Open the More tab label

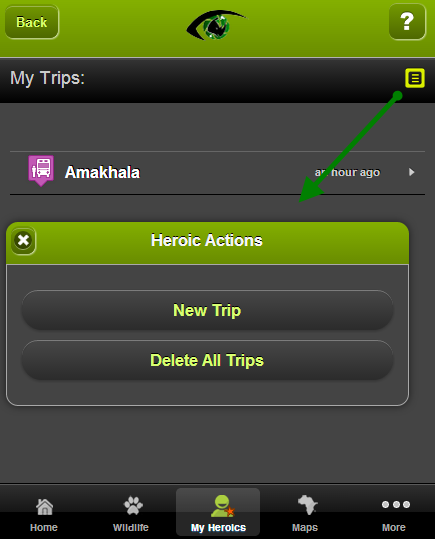coord(394,527)
